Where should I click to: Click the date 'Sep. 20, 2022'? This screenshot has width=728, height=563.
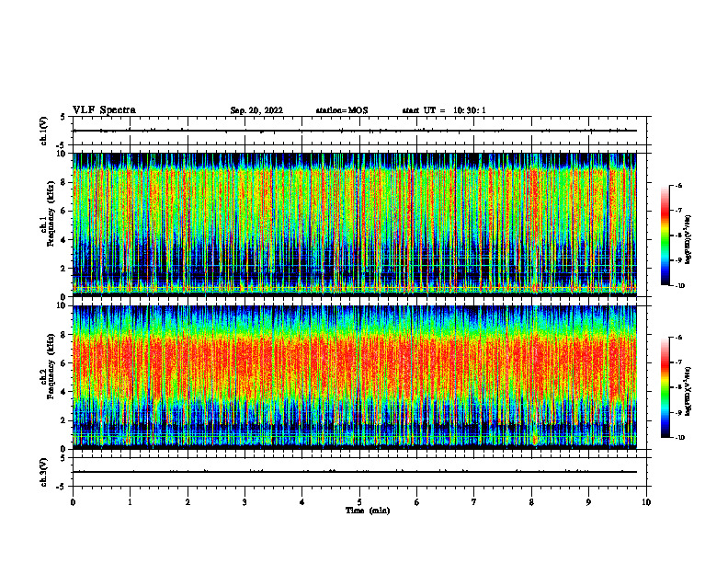coord(256,110)
